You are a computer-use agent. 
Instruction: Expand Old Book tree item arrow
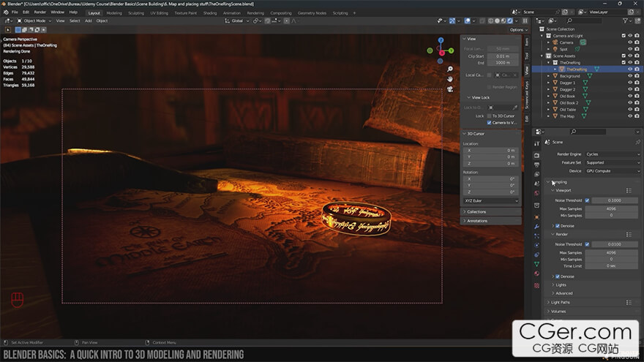click(x=548, y=96)
